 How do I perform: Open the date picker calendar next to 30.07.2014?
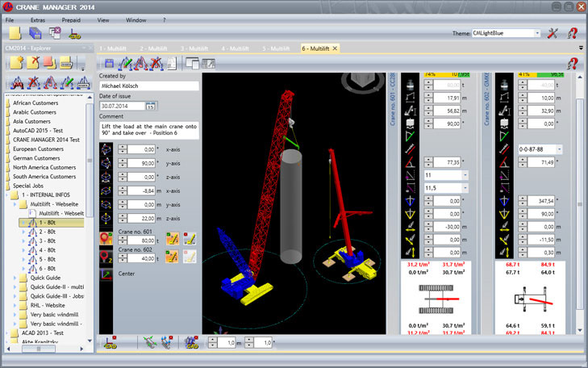(150, 107)
